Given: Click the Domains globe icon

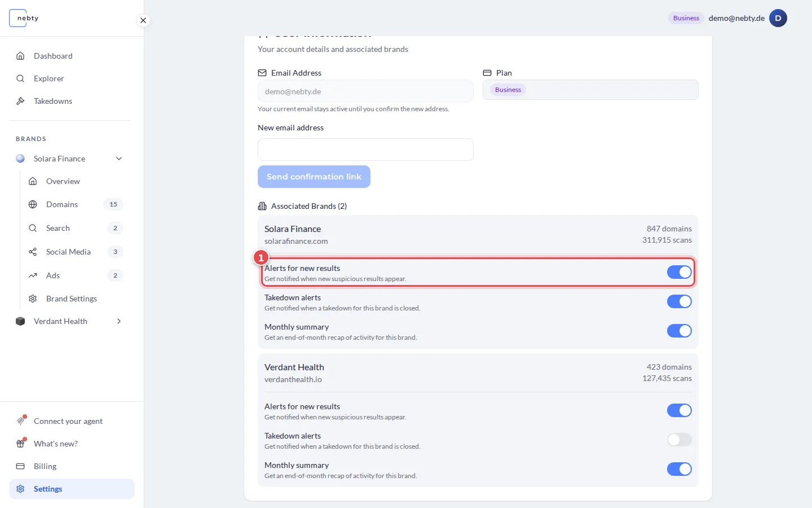Looking at the screenshot, I should [33, 204].
